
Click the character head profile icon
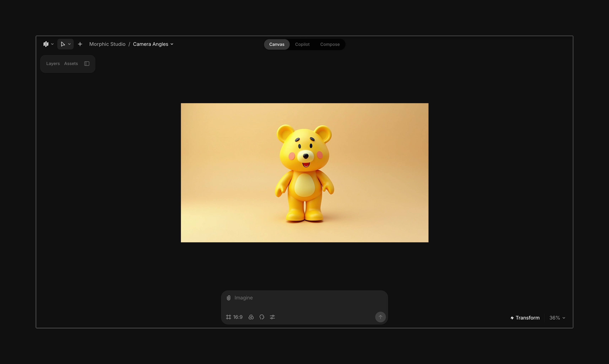click(262, 317)
